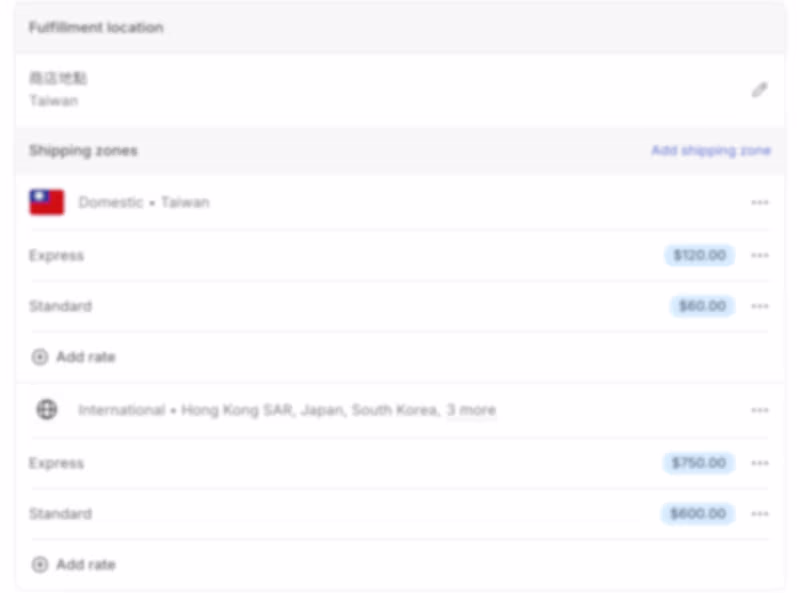The width and height of the screenshot is (800, 600).
Task: Click the plus icon beside Domestic Add rate
Action: [39, 357]
